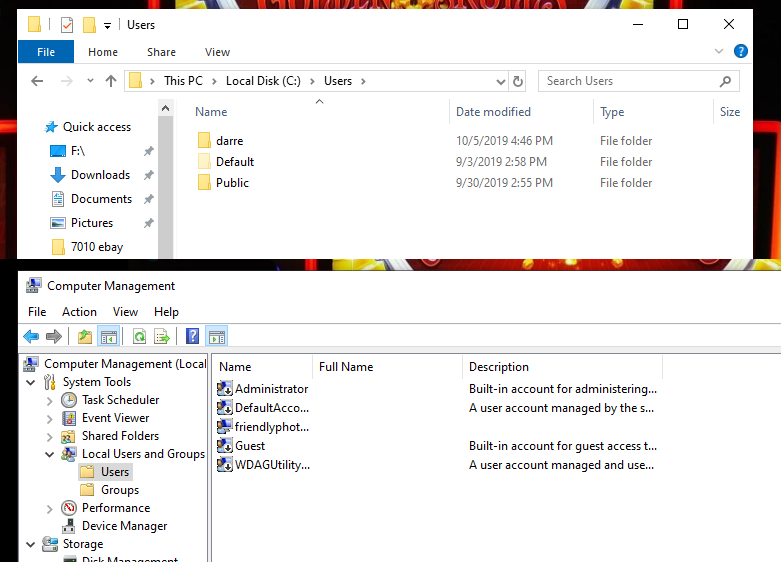Click the Export List toolbar icon
Viewport: 781px width, 562px height.
162,337
